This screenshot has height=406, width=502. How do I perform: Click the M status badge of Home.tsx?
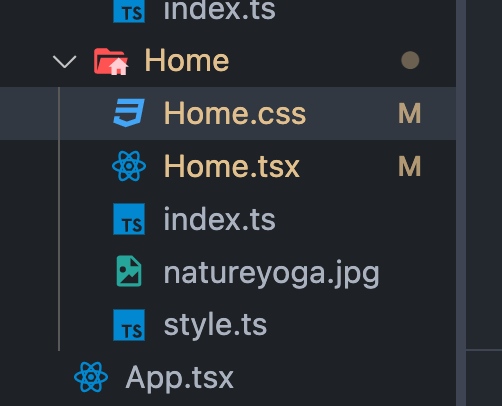(410, 166)
